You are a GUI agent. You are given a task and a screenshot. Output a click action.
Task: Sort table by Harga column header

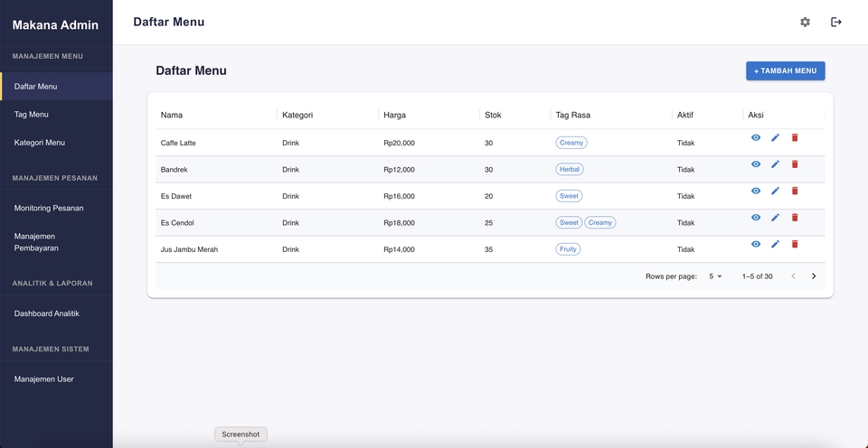(394, 115)
